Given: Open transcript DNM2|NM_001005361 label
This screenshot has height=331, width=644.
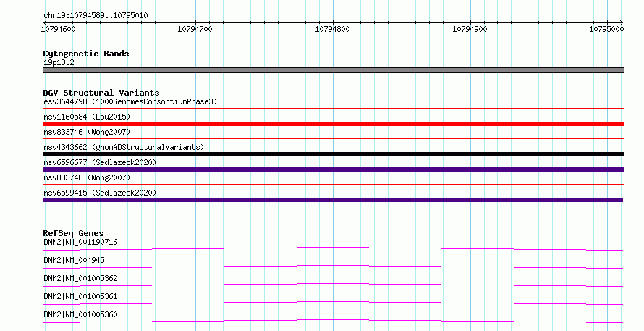Looking at the screenshot, I should [80, 296].
